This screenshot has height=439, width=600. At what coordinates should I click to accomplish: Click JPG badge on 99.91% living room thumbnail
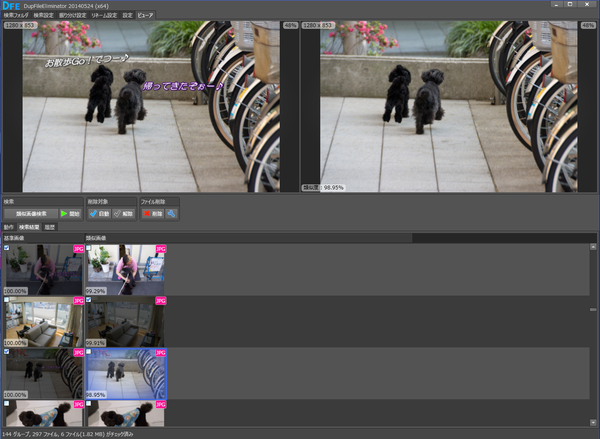pos(161,301)
